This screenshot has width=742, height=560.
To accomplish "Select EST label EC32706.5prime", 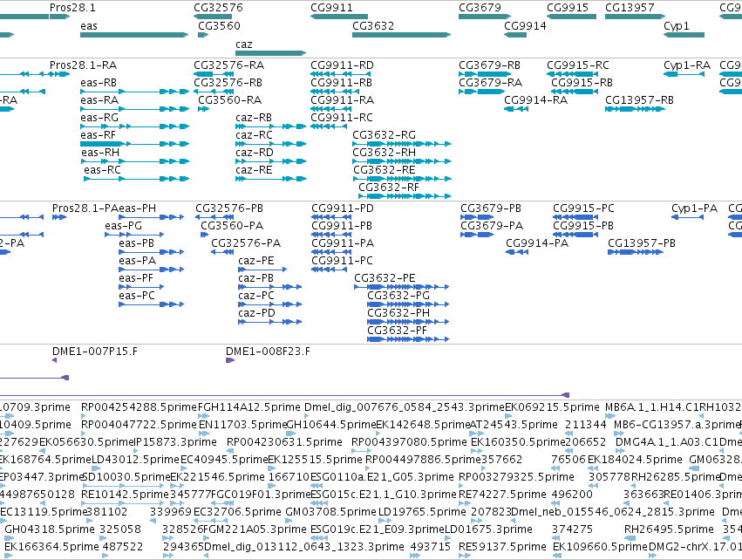I will tap(237, 512).
